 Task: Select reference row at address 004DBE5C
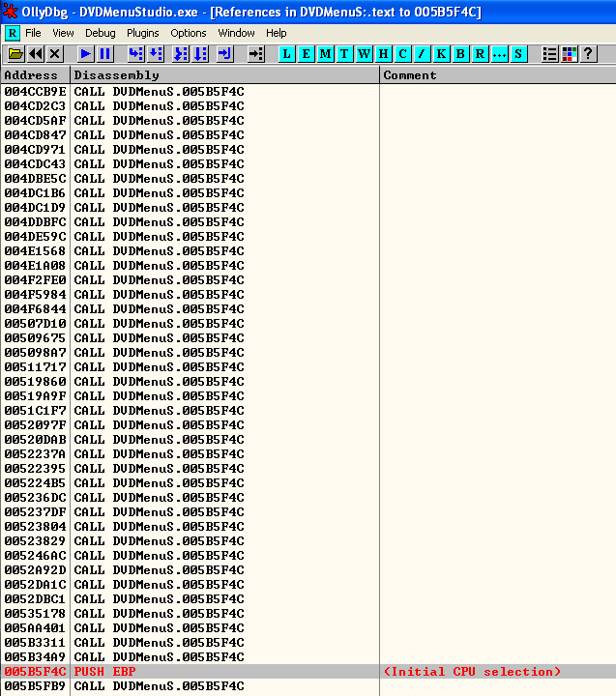pyautogui.click(x=308, y=179)
